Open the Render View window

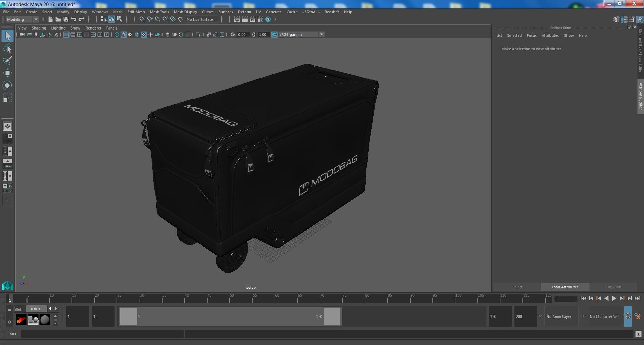coord(237,19)
